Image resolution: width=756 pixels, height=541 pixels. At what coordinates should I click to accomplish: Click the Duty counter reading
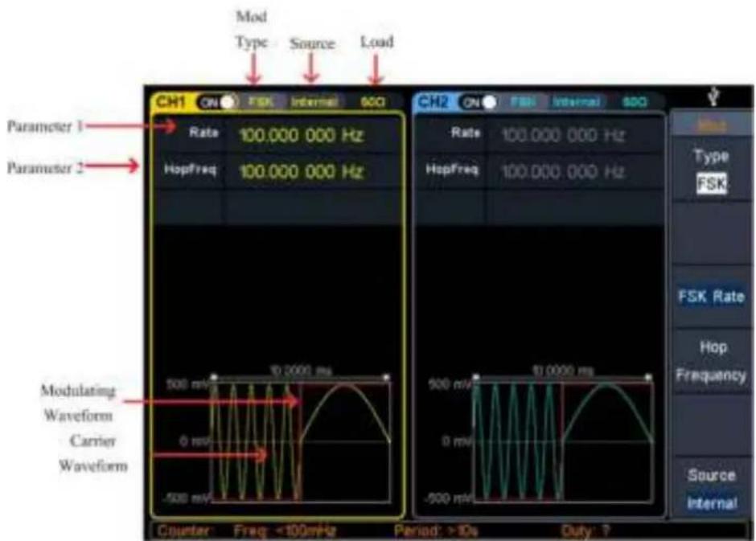click(x=585, y=531)
